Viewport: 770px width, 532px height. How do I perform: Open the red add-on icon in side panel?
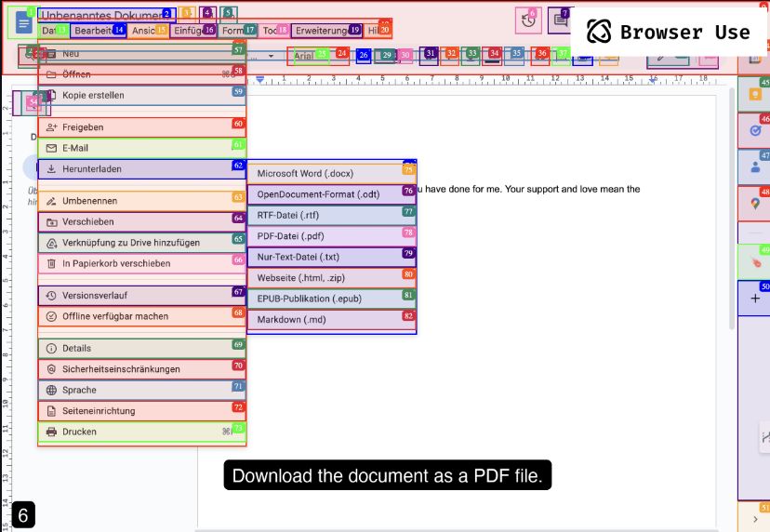click(756, 263)
